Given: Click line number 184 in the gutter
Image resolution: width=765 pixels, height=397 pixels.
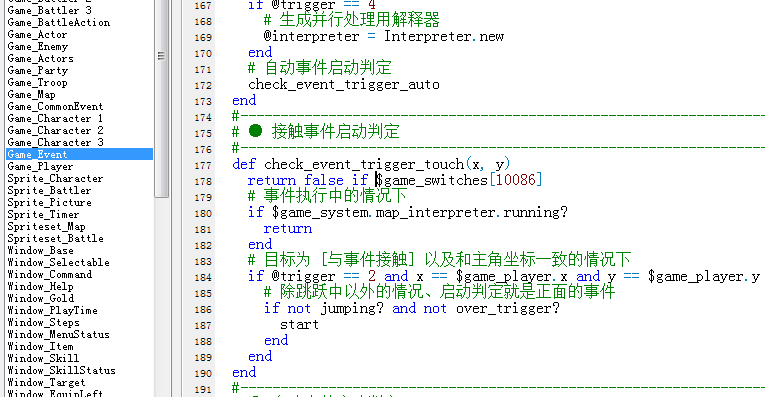Looking at the screenshot, I should [203, 278].
